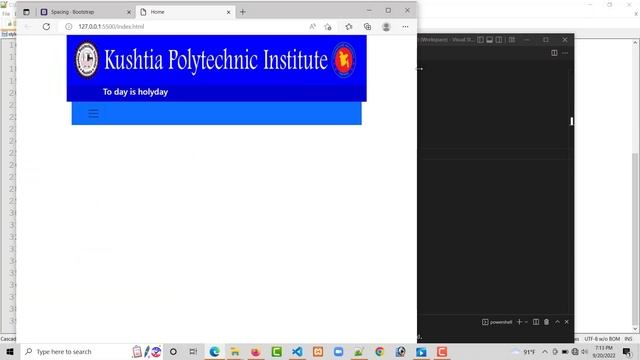Close the VS Code terminal panel
This screenshot has width=640, height=360.
567,322
